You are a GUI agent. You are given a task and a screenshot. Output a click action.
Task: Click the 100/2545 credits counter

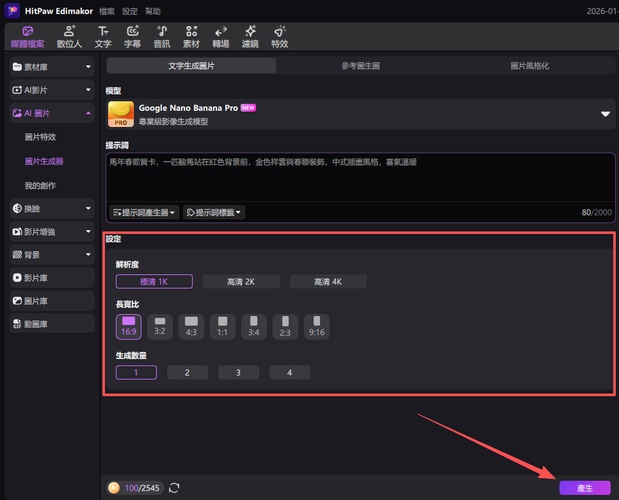pyautogui.click(x=142, y=488)
